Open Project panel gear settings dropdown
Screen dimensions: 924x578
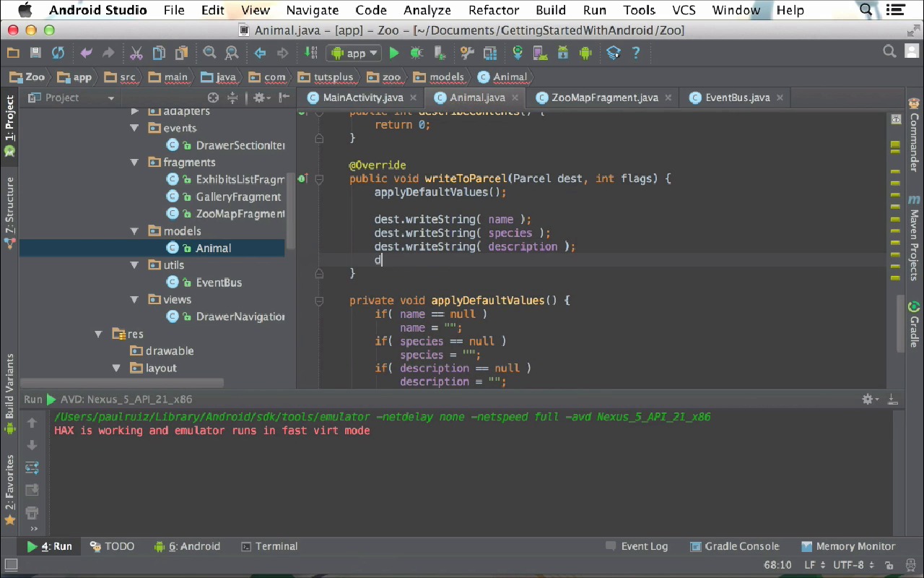[261, 98]
